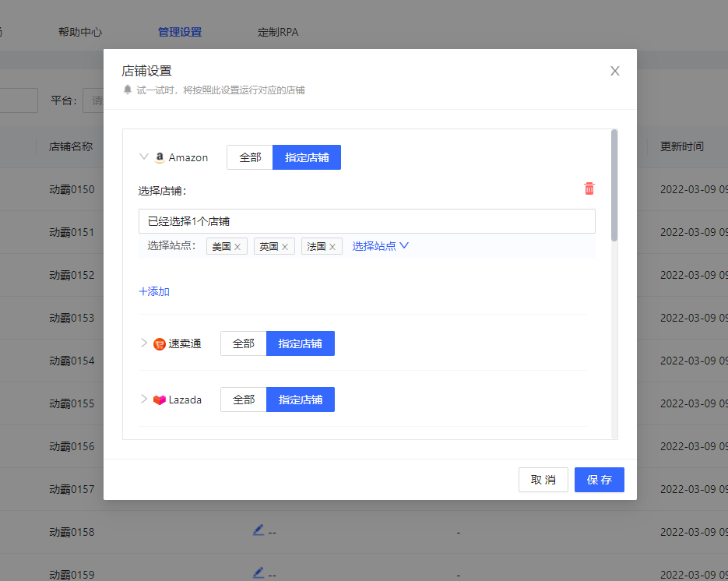The height and width of the screenshot is (581, 728).
Task: Open the 定制RPA menu tab
Action: point(278,32)
